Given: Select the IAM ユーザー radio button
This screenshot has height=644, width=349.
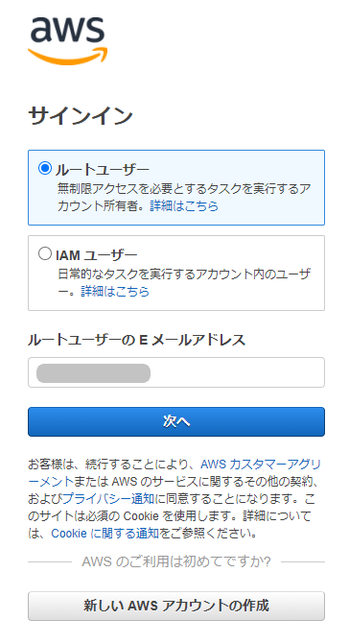Looking at the screenshot, I should click(45, 253).
